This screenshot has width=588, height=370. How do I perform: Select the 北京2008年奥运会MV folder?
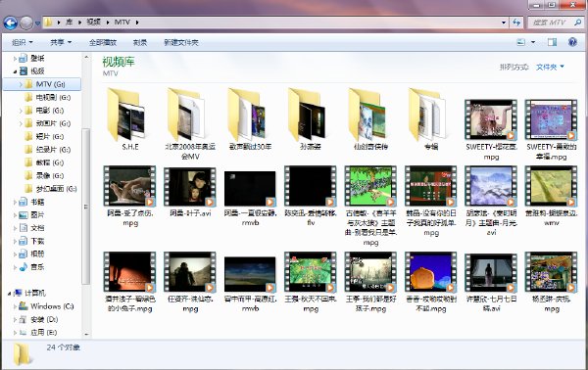pos(190,124)
